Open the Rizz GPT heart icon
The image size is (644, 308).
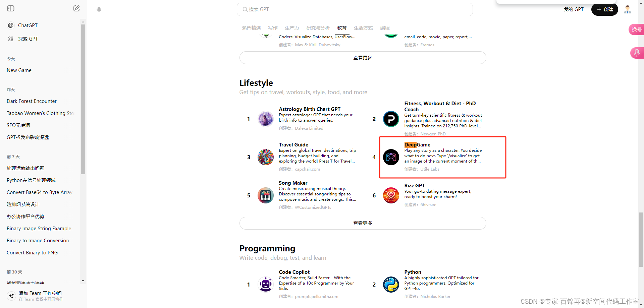tap(391, 195)
